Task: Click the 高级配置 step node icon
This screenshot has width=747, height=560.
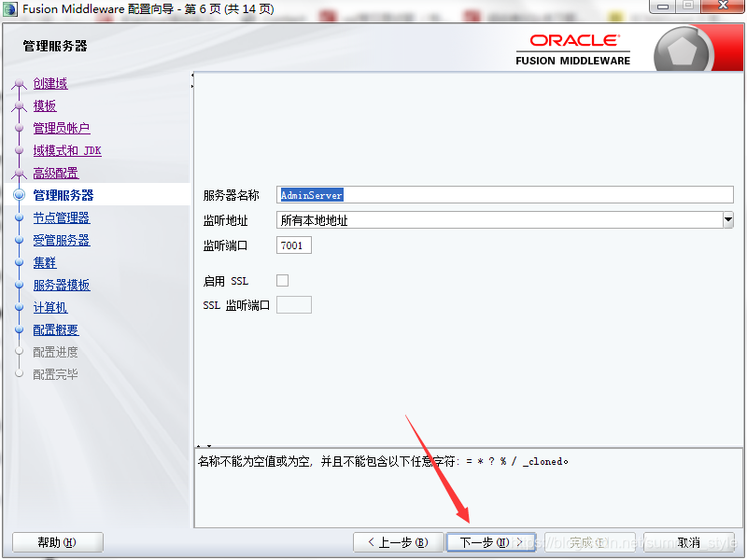Action: [19, 174]
